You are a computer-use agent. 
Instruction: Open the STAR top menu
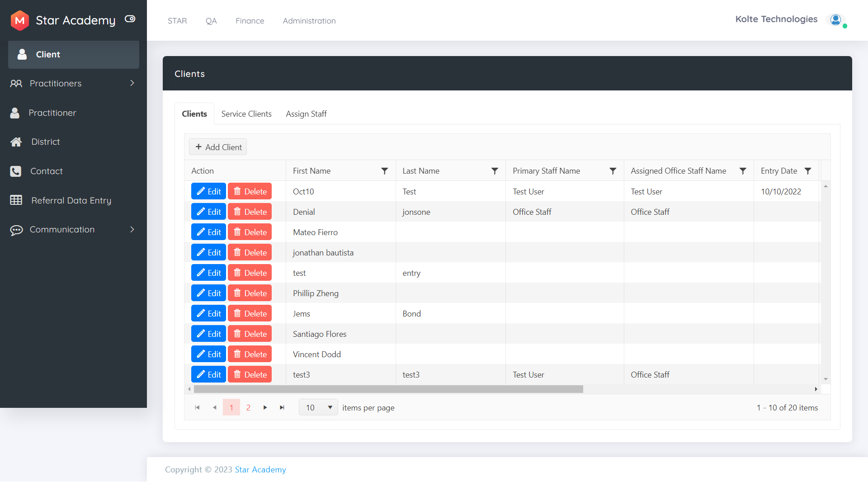tap(177, 21)
